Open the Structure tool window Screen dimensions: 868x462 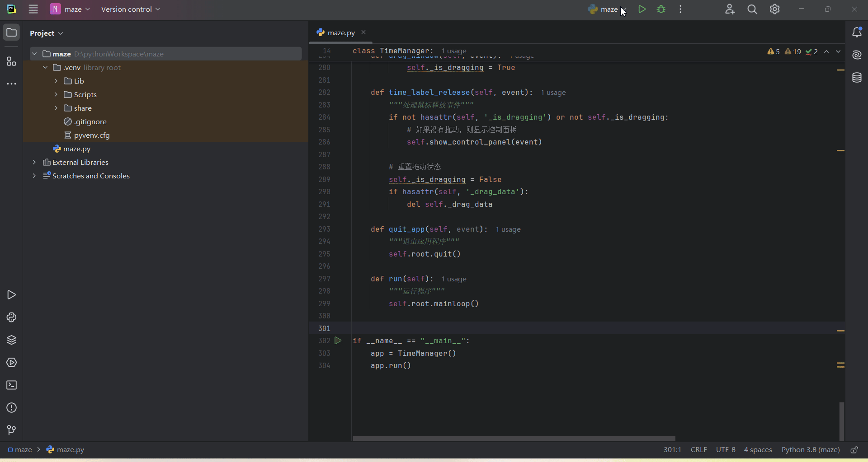[x=11, y=62]
